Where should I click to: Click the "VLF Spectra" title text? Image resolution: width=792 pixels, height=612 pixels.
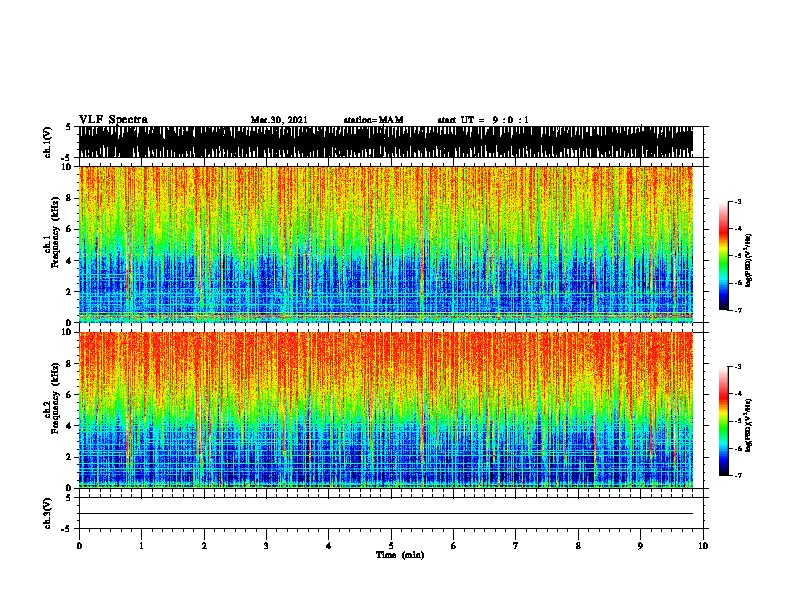pos(113,120)
